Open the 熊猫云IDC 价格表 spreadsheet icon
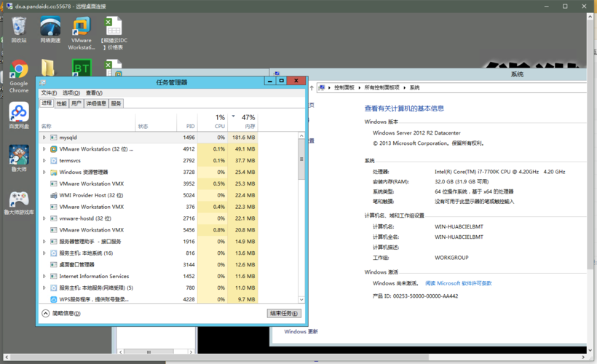Image resolution: width=597 pixels, height=364 pixels. (114, 33)
